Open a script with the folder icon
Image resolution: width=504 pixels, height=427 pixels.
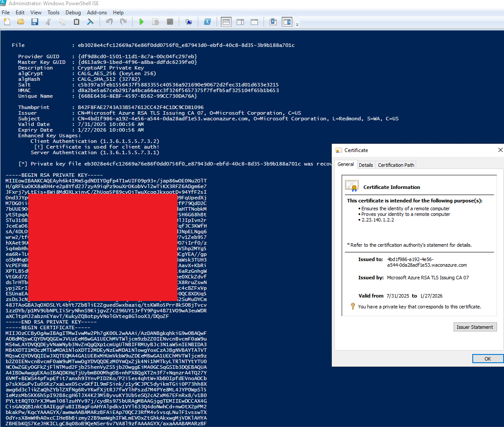tap(20, 22)
